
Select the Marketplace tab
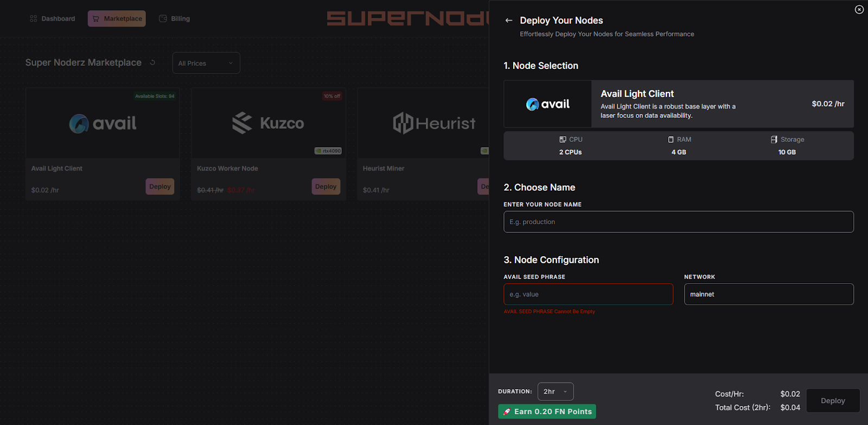tap(117, 18)
